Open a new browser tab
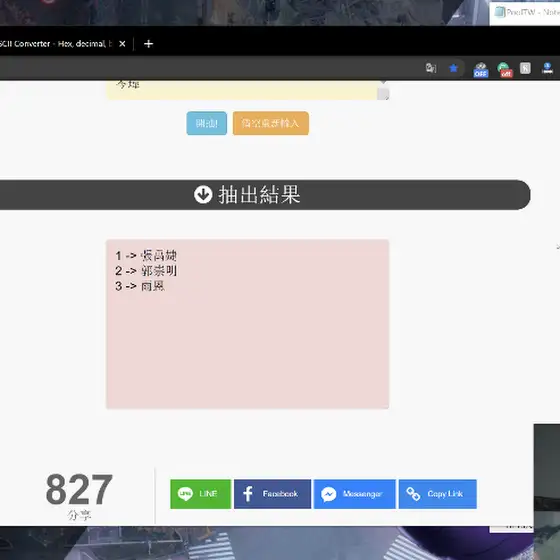 point(148,44)
